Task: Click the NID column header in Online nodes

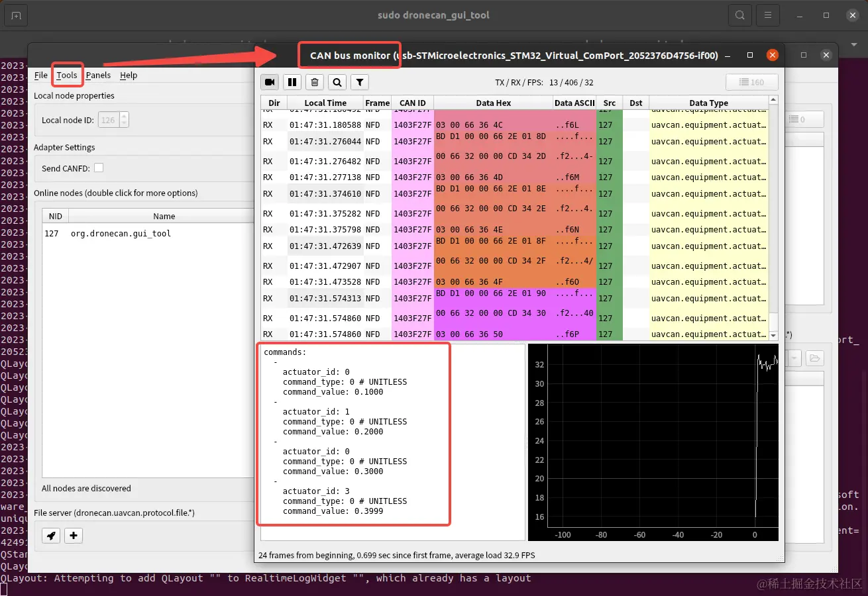Action: 56,216
